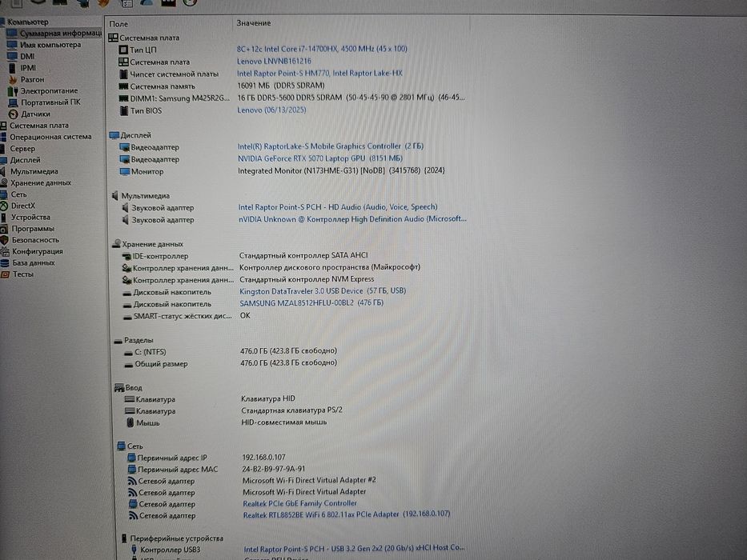Select the Периферийные устройства group header
Screen dimensions: 747x560
[171, 538]
